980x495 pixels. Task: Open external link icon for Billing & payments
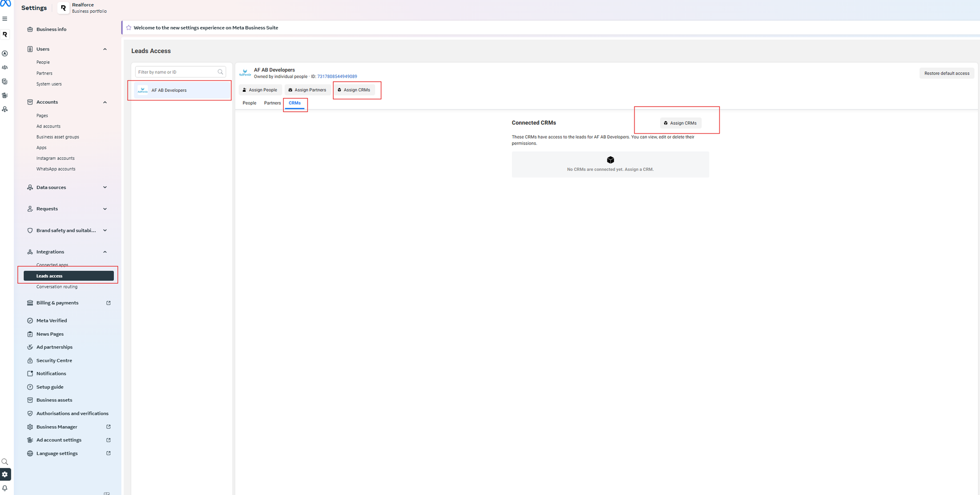tap(108, 303)
